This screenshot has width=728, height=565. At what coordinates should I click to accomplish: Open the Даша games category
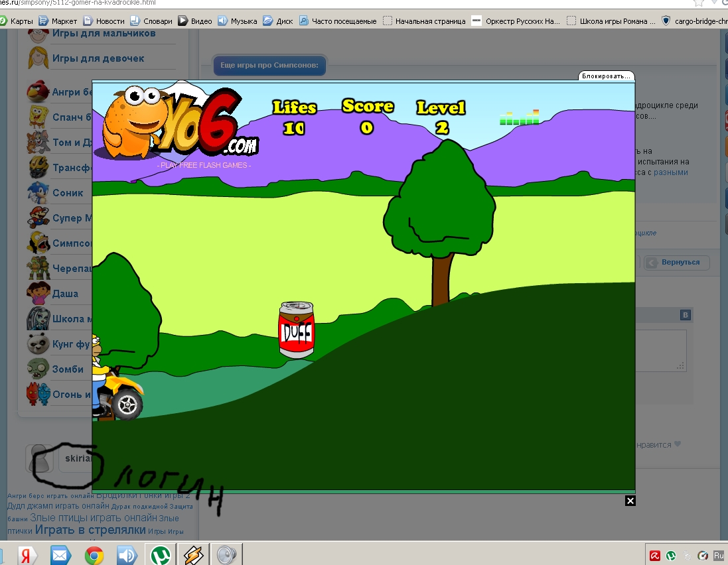pos(65,294)
